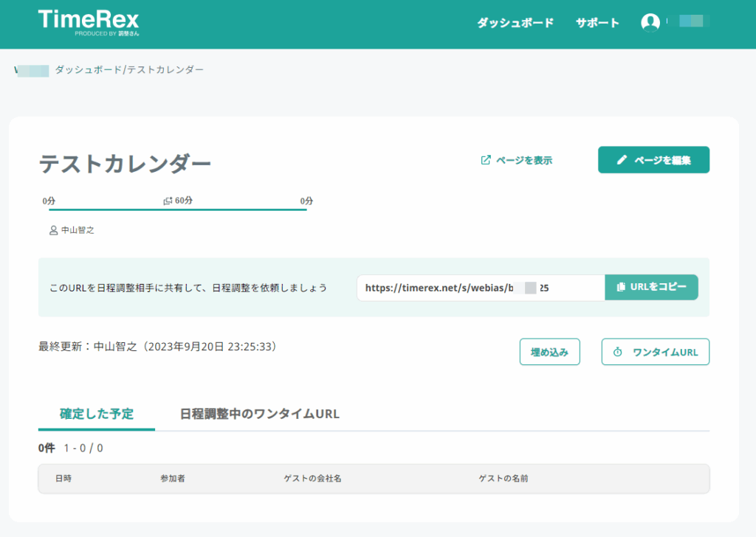
Task: Click the 60分 duration icon on timeline
Action: click(168, 201)
